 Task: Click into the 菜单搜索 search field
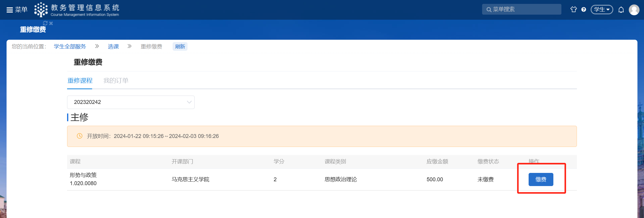click(525, 10)
